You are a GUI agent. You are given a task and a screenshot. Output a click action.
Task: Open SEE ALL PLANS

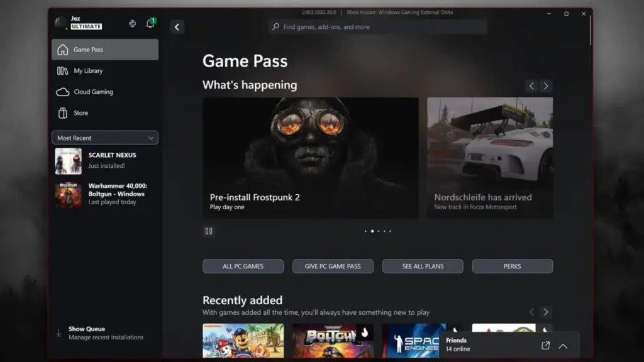(x=422, y=266)
